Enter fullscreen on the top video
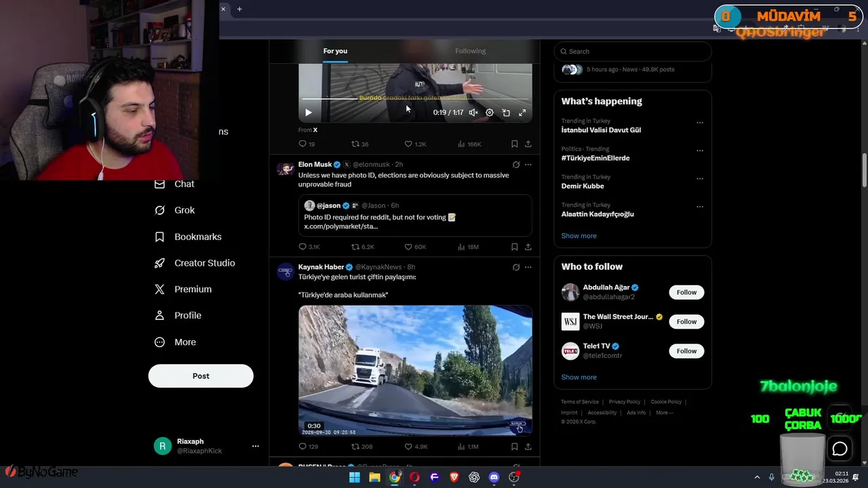This screenshot has height=488, width=868. pos(522,113)
